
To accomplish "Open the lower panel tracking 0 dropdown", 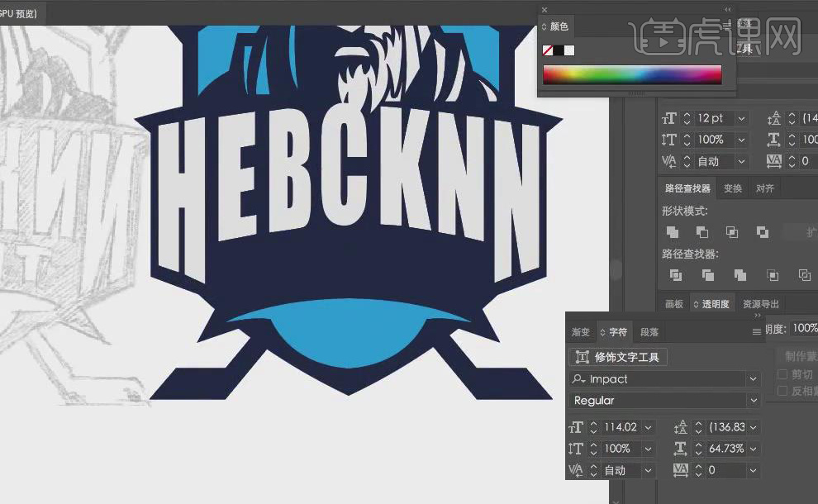I will pyautogui.click(x=754, y=470).
